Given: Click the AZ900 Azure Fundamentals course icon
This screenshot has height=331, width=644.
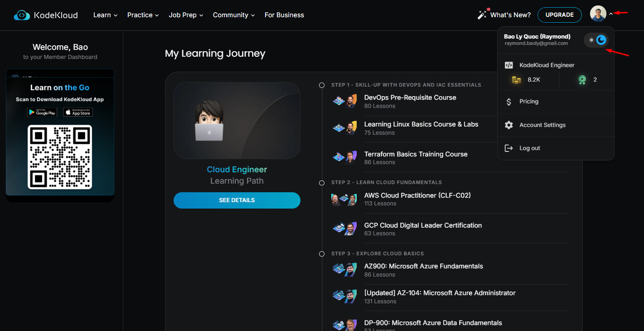Looking at the screenshot, I should pyautogui.click(x=345, y=270).
